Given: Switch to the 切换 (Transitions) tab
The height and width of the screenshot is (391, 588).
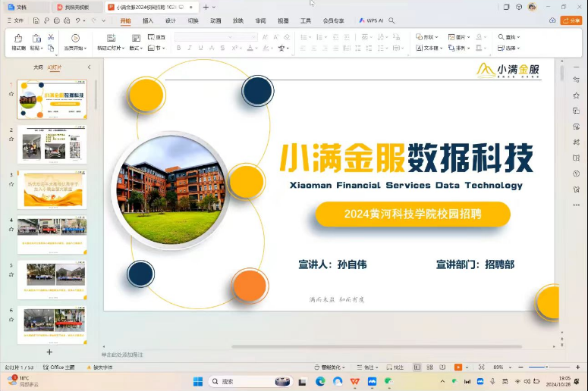Looking at the screenshot, I should (193, 20).
